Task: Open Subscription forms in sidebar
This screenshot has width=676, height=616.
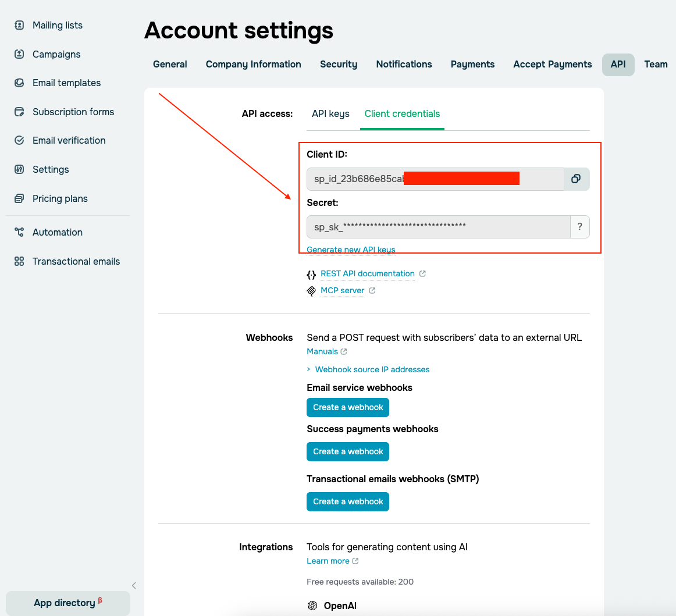Action: coord(73,112)
